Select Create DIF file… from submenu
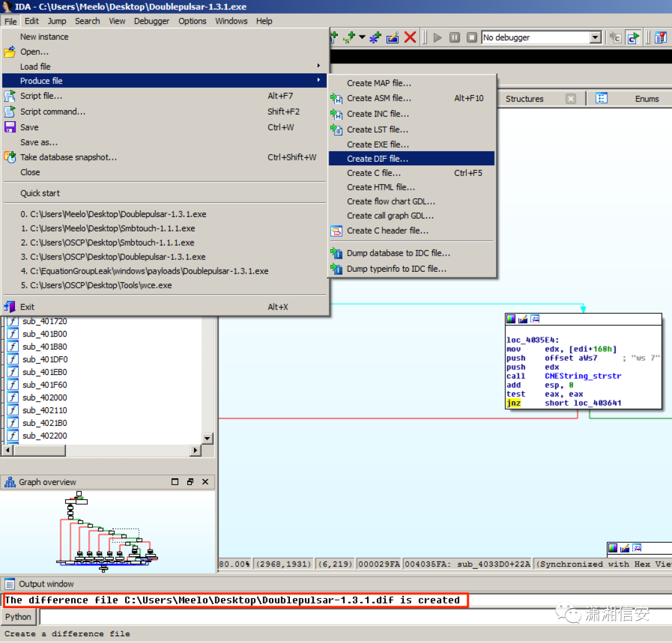Viewport: 672px width, 643px height. click(x=411, y=159)
